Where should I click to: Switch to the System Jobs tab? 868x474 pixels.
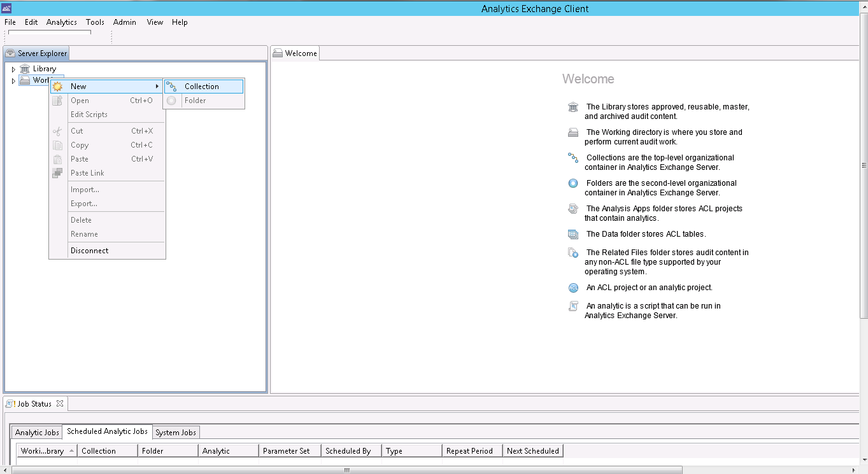(176, 433)
